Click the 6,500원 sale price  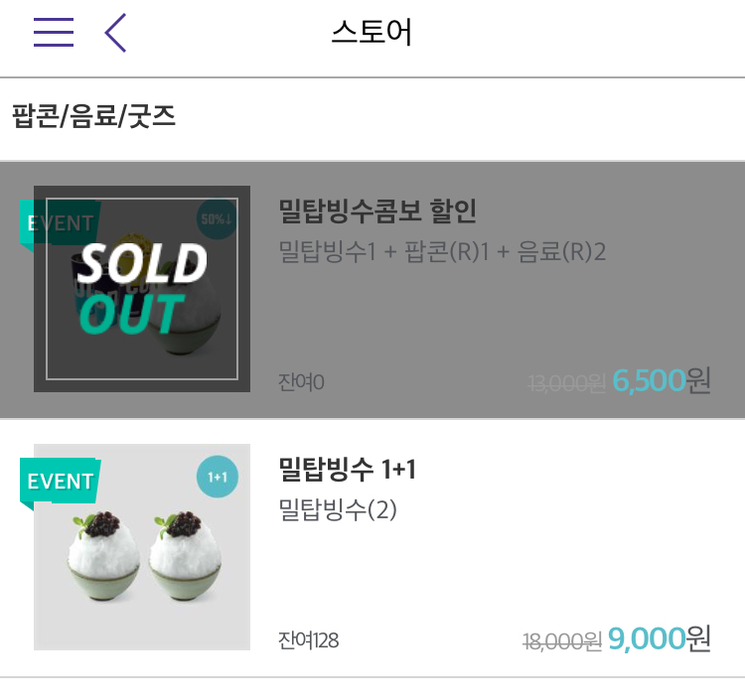[661, 379]
